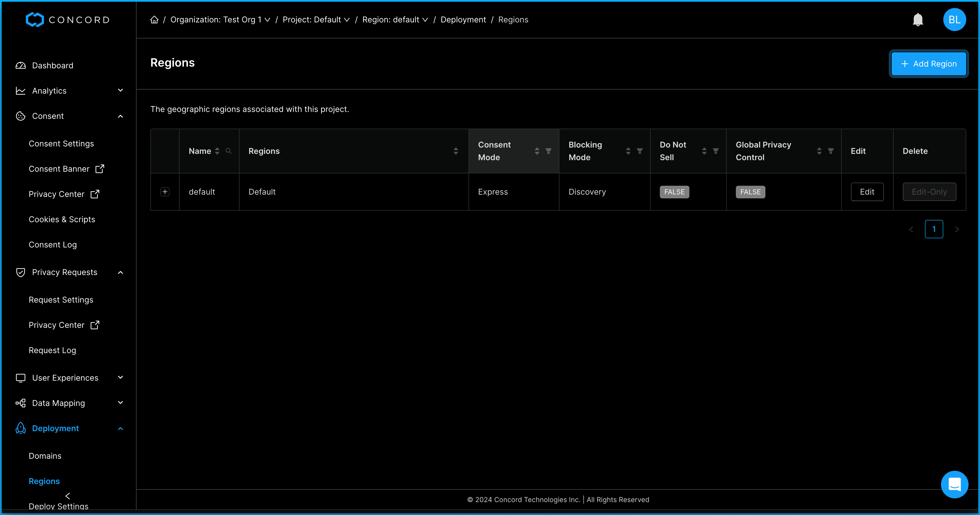This screenshot has width=980, height=515.
Task: Open the Blocking Mode filter icon
Action: 639,151
